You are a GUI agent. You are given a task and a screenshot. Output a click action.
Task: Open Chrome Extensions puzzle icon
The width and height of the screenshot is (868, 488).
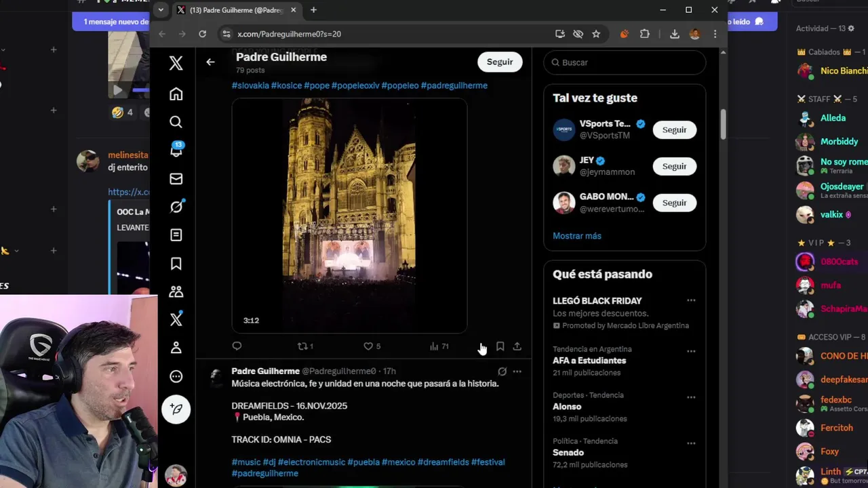tap(645, 34)
